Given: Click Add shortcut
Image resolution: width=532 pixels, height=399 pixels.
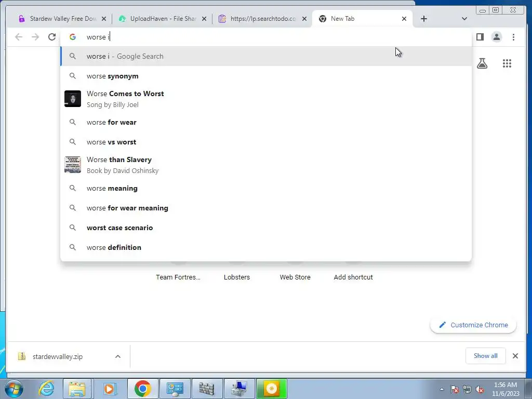Looking at the screenshot, I should 353,277.
